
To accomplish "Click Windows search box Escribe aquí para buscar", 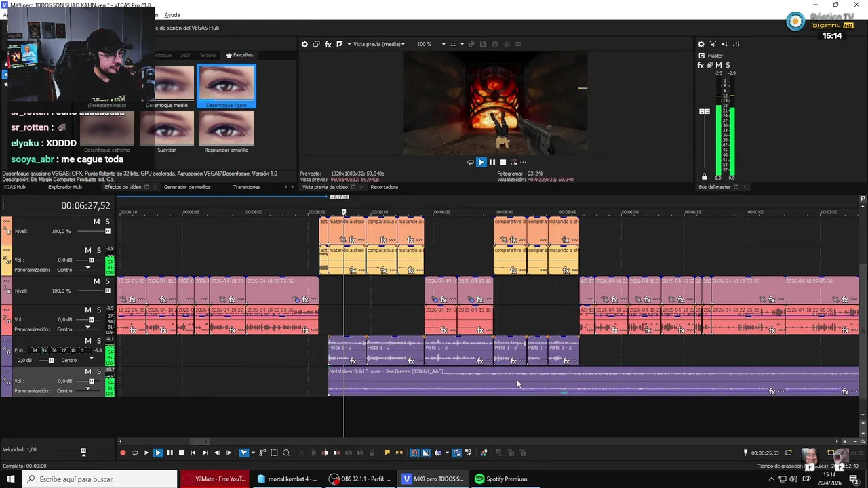I will click(100, 479).
